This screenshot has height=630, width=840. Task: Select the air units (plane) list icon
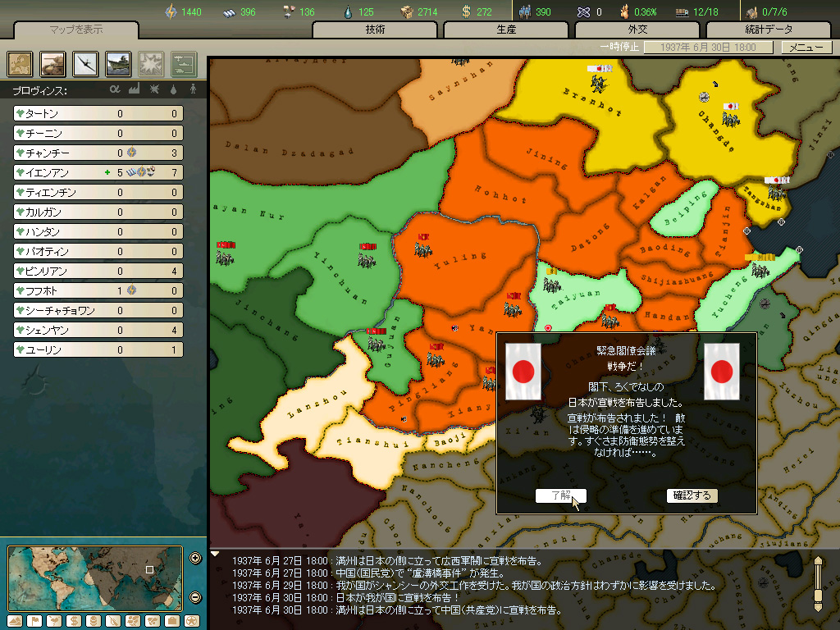[x=85, y=64]
